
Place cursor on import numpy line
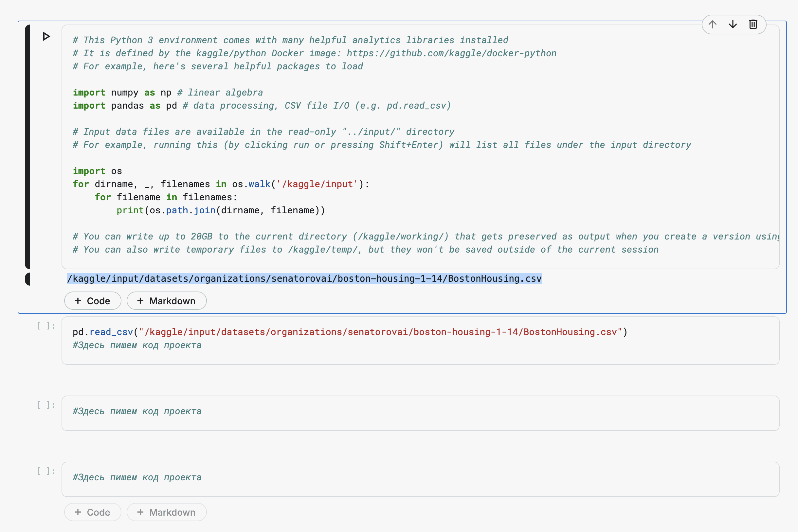[168, 93]
